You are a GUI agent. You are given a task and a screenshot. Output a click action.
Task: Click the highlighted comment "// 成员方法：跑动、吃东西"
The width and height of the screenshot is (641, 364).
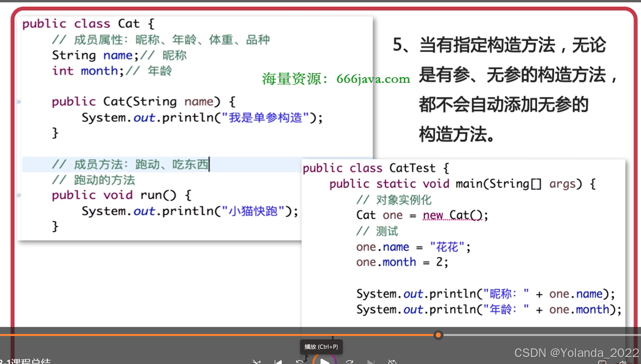coord(130,164)
